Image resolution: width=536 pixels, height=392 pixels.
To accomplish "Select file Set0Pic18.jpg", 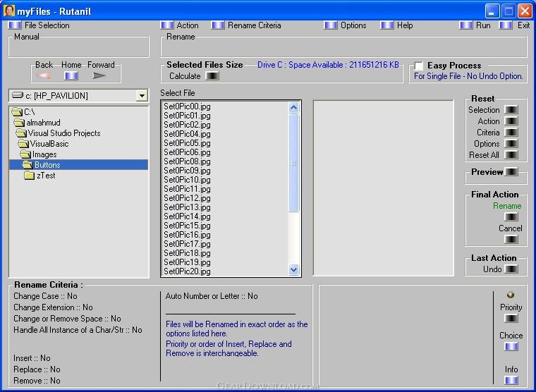I will coord(187,253).
